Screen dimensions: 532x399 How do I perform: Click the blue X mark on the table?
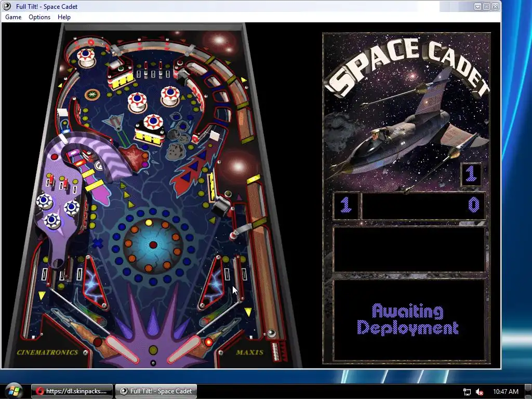click(98, 243)
